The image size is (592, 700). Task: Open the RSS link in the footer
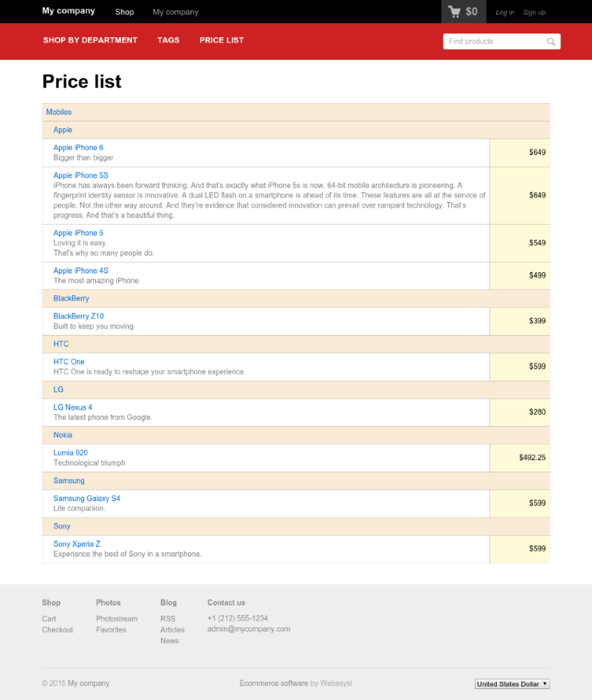tap(168, 619)
